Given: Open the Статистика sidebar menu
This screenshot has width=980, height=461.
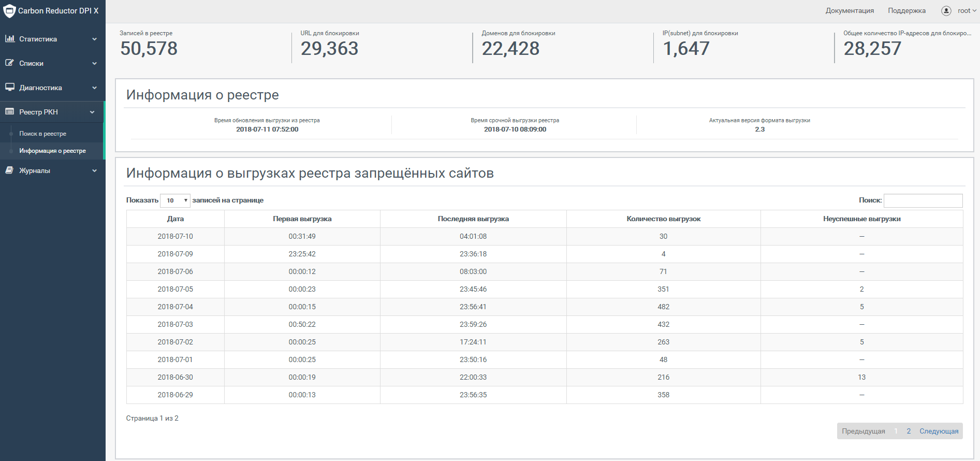Looking at the screenshot, I should (x=52, y=39).
